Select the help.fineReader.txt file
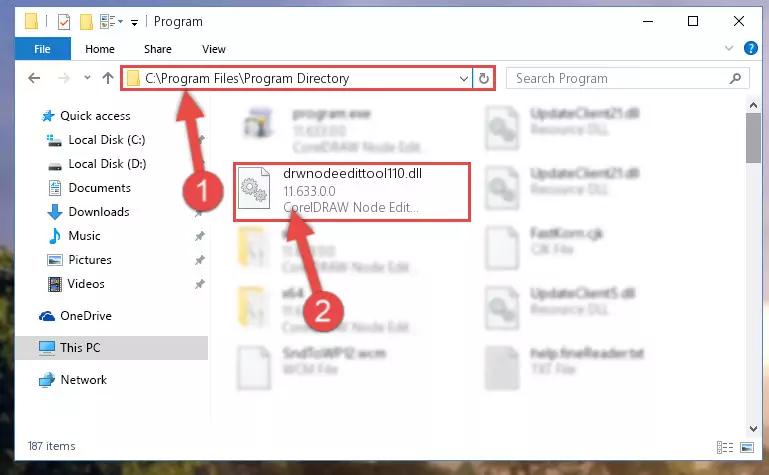 pyautogui.click(x=564, y=368)
